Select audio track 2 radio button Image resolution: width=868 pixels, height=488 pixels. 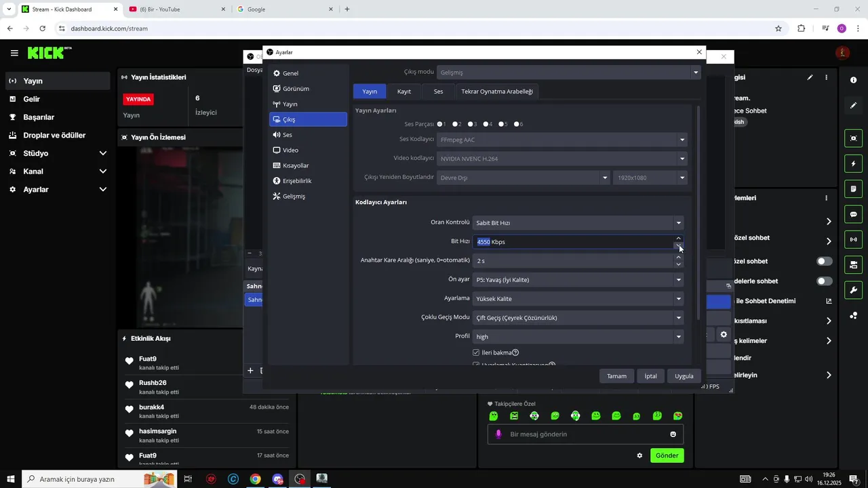455,124
